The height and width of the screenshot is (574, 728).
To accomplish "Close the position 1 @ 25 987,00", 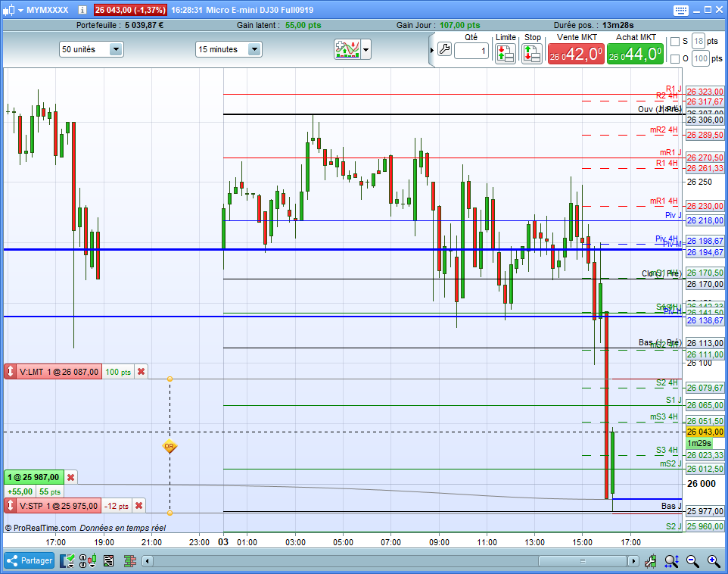I will [70, 477].
